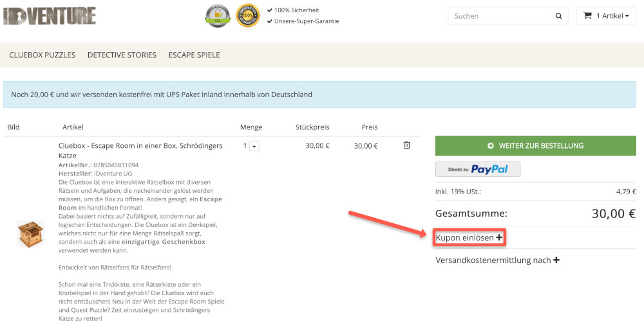Open the Cluebox Schrödingers Katze product link
Screen dimensions: 644x328
(x=140, y=150)
